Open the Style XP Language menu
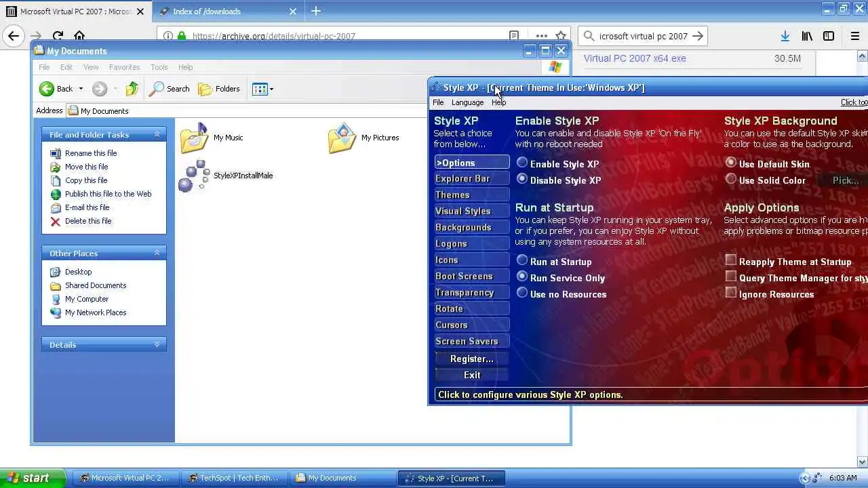 pos(468,102)
